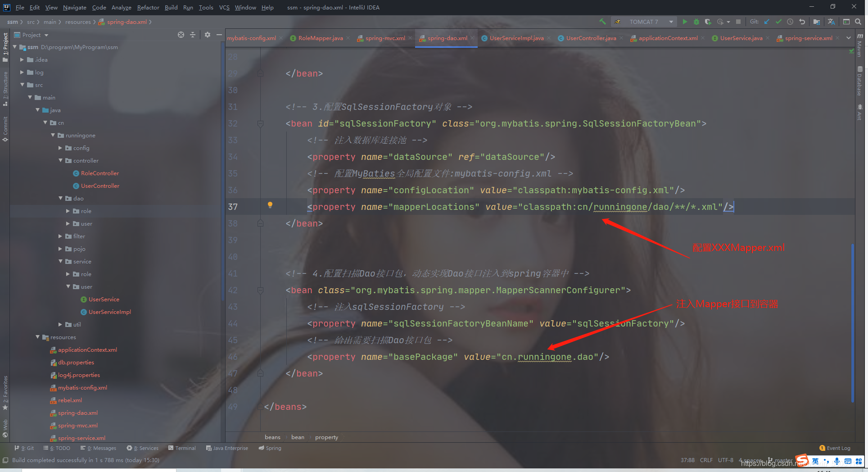Screen dimensions: 868x472
Task: Expand the log folder
Action: point(22,72)
